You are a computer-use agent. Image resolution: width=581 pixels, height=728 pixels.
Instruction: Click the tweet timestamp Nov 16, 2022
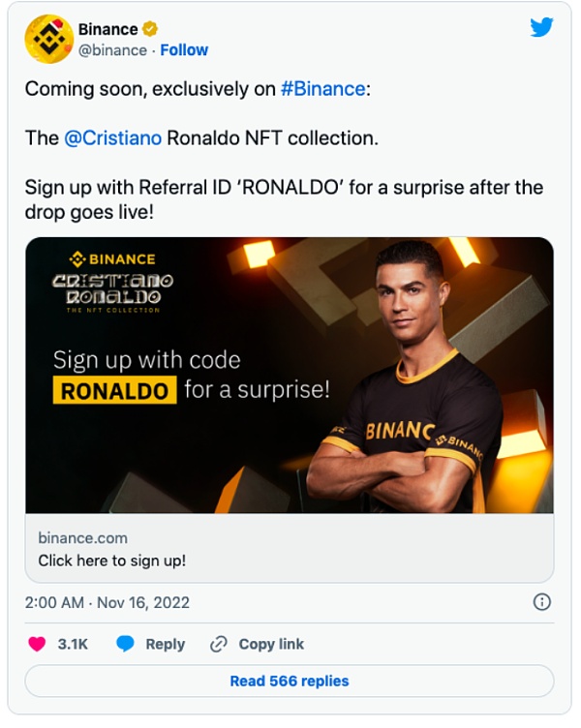[x=107, y=602]
